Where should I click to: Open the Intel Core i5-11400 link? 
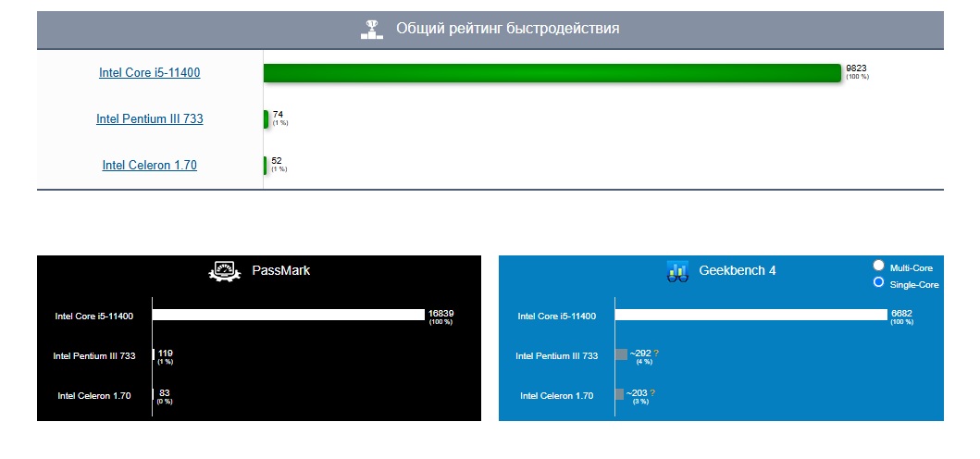[x=149, y=72]
